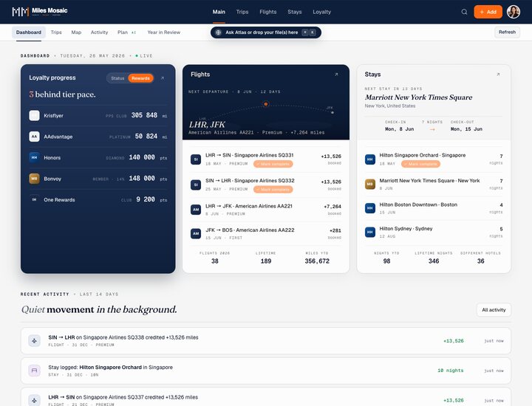Click the orange Add button
The height and width of the screenshot is (406, 532).
(x=488, y=12)
